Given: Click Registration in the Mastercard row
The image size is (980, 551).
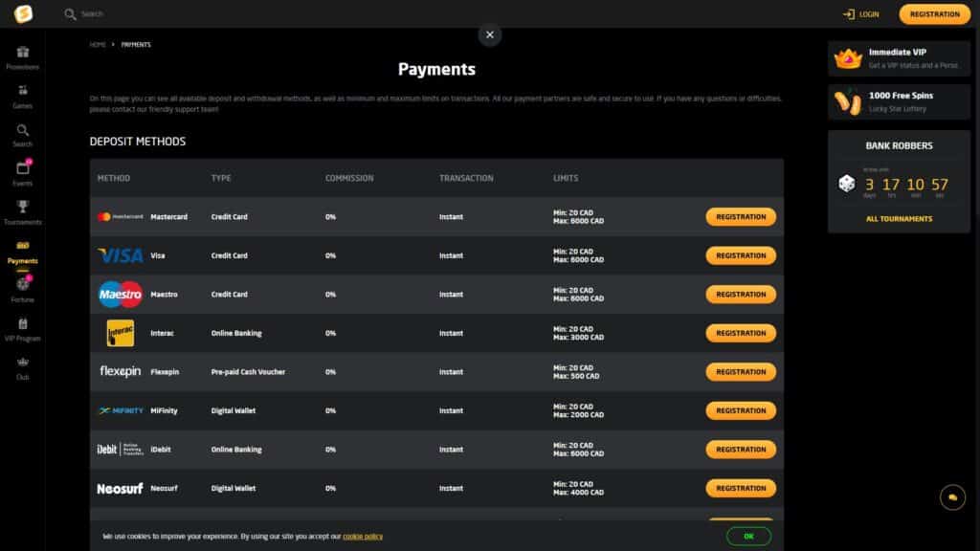Looking at the screenshot, I should (741, 217).
